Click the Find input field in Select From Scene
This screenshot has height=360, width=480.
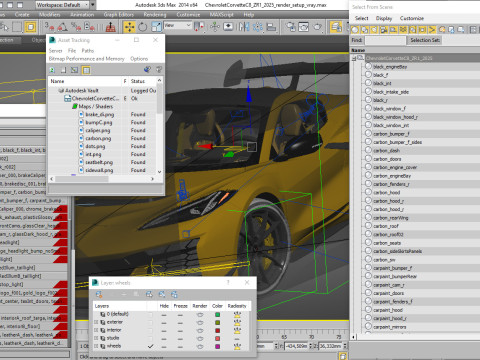point(385,40)
